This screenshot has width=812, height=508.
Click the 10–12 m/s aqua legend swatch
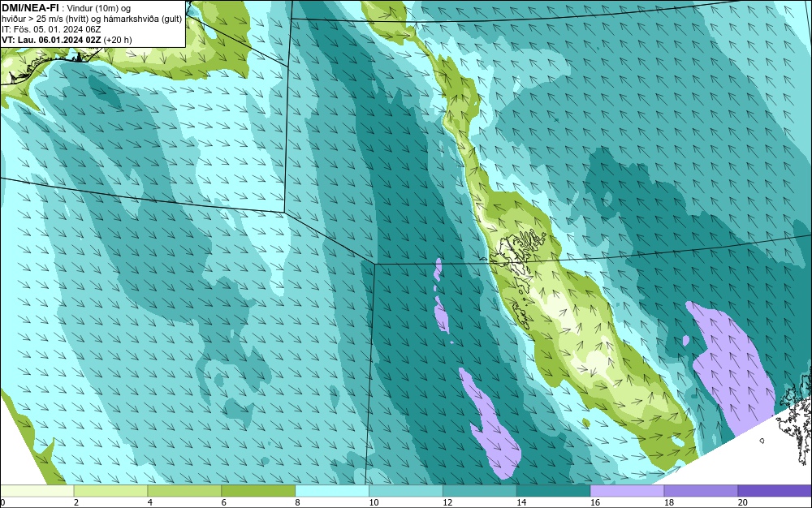[x=405, y=491]
